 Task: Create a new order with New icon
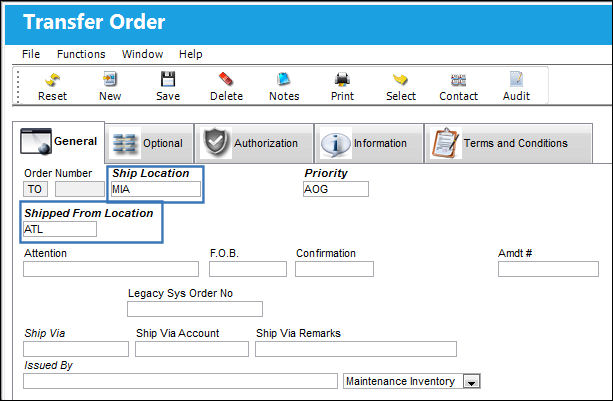click(110, 79)
